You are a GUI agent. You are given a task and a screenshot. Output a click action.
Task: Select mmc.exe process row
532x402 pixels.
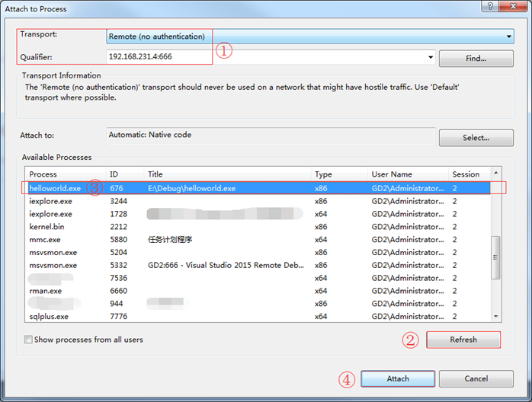(x=258, y=240)
